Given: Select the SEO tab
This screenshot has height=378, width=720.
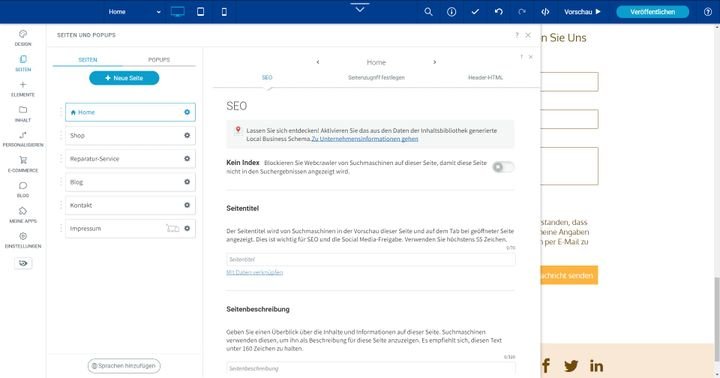Looking at the screenshot, I should pos(267,78).
